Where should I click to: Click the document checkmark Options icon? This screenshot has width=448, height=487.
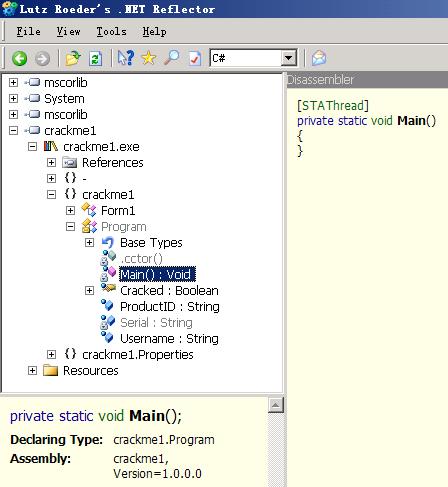pos(195,59)
